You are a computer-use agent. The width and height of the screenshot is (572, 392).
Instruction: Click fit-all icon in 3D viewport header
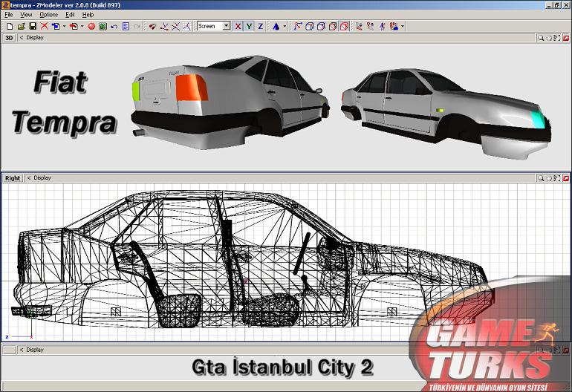[x=556, y=38]
